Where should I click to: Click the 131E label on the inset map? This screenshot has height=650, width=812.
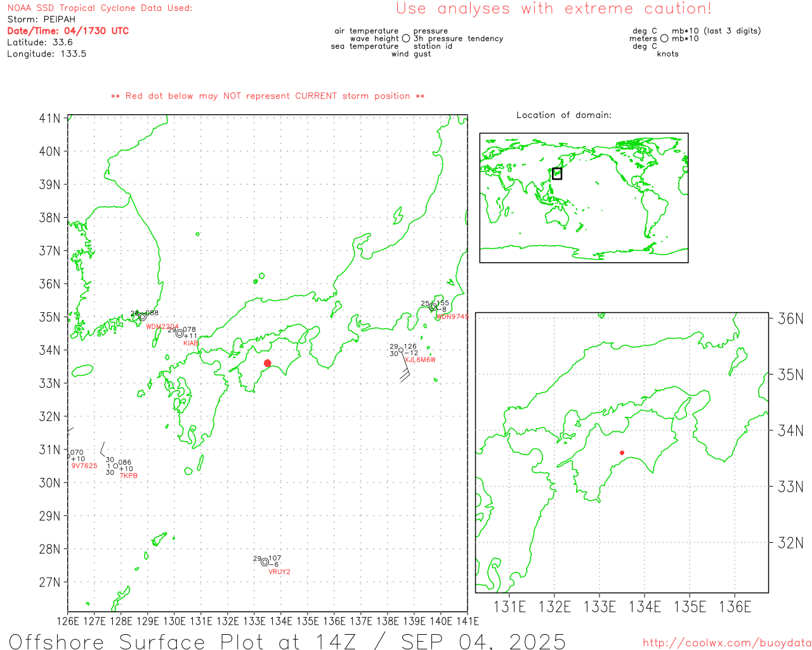[x=510, y=607]
